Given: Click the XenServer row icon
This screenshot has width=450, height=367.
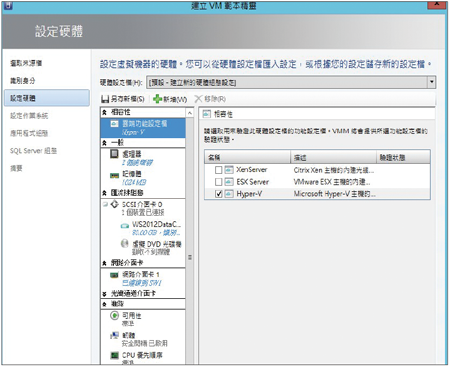Looking at the screenshot, I should (229, 170).
